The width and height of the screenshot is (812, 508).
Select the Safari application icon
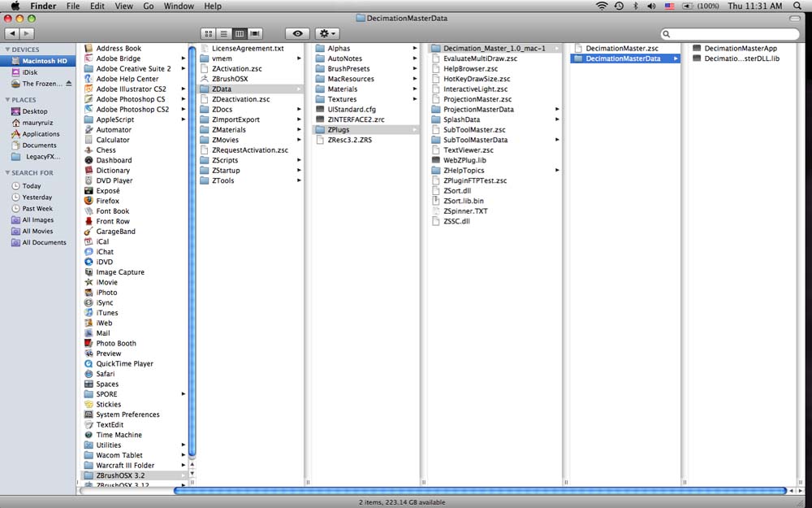pyautogui.click(x=89, y=374)
